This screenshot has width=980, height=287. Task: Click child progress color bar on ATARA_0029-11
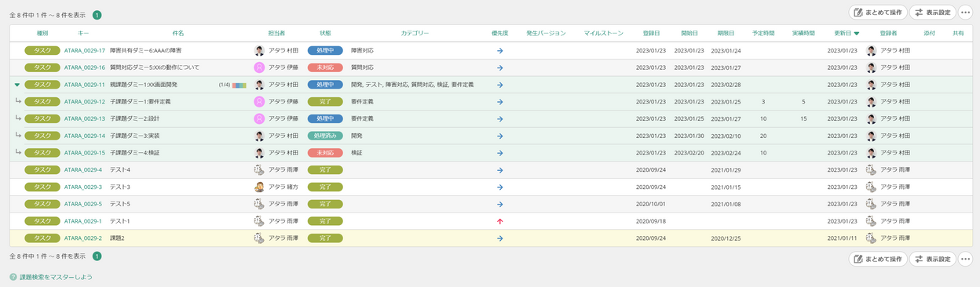click(239, 85)
